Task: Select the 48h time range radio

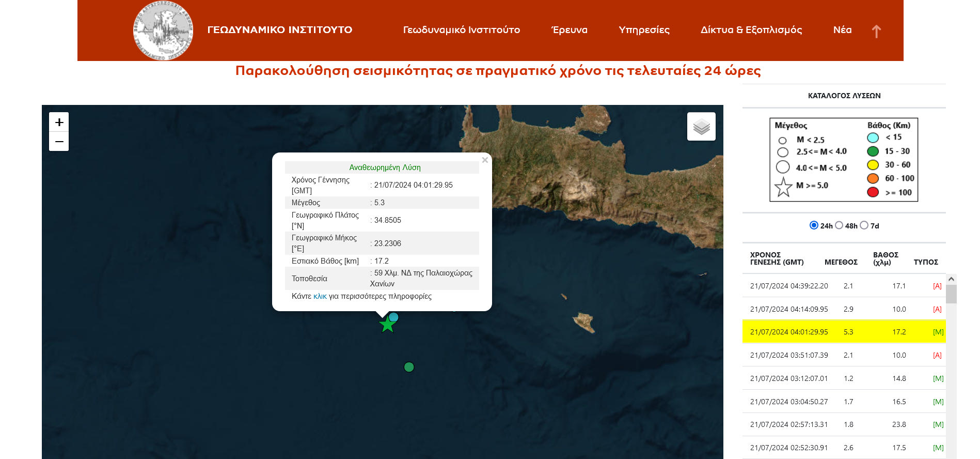Action: click(x=839, y=225)
